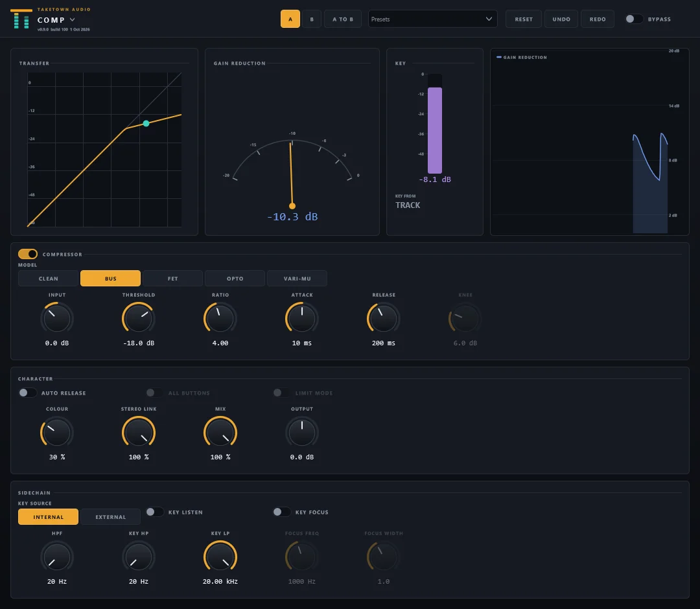Click the OUTPUT knob
700x609 pixels.
[x=302, y=432]
